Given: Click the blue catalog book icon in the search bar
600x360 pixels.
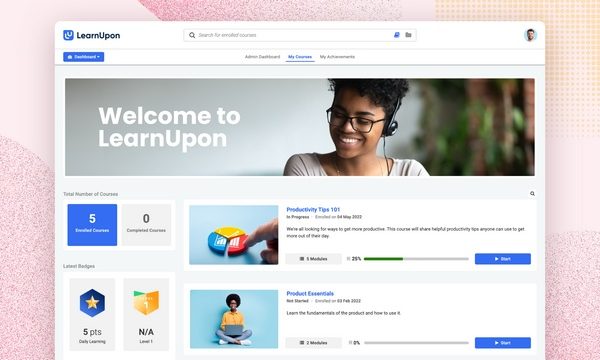Looking at the screenshot, I should coord(397,35).
